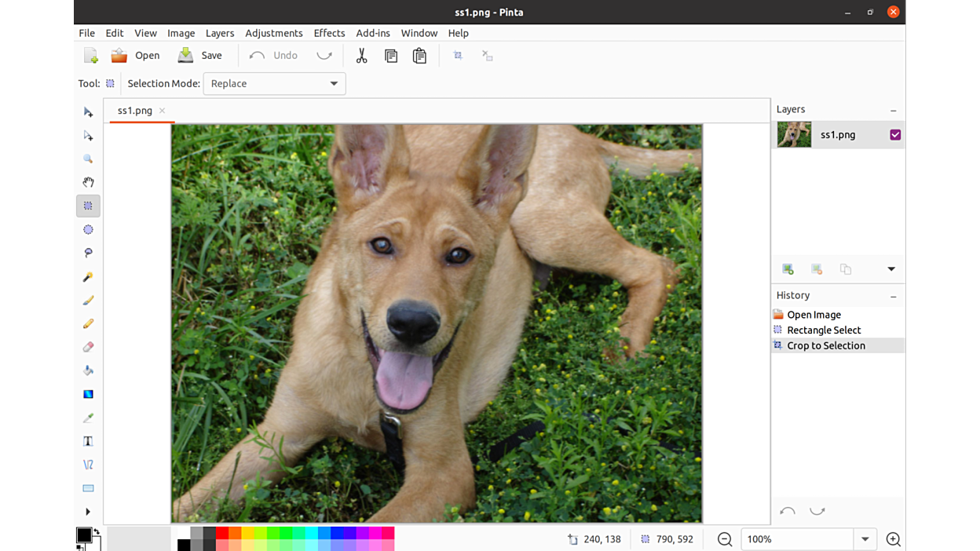This screenshot has width=980, height=551.
Task: Expand the Layers panel options arrow
Action: (x=891, y=269)
